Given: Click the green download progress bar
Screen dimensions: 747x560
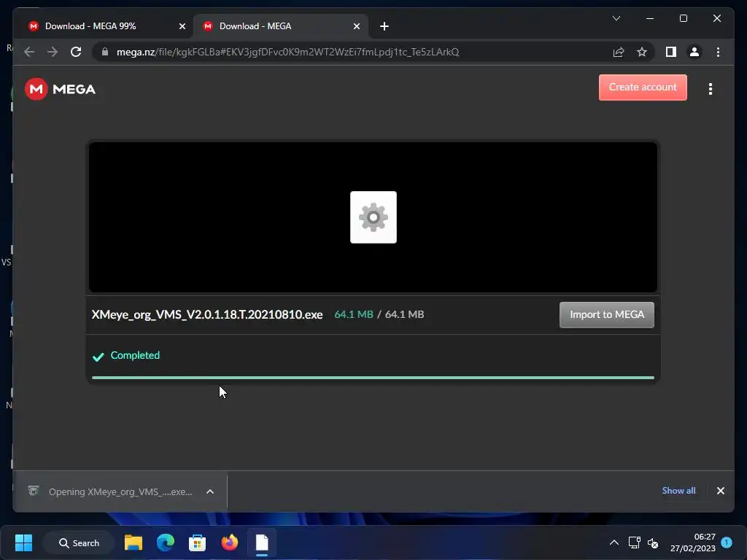Looking at the screenshot, I should (373, 378).
